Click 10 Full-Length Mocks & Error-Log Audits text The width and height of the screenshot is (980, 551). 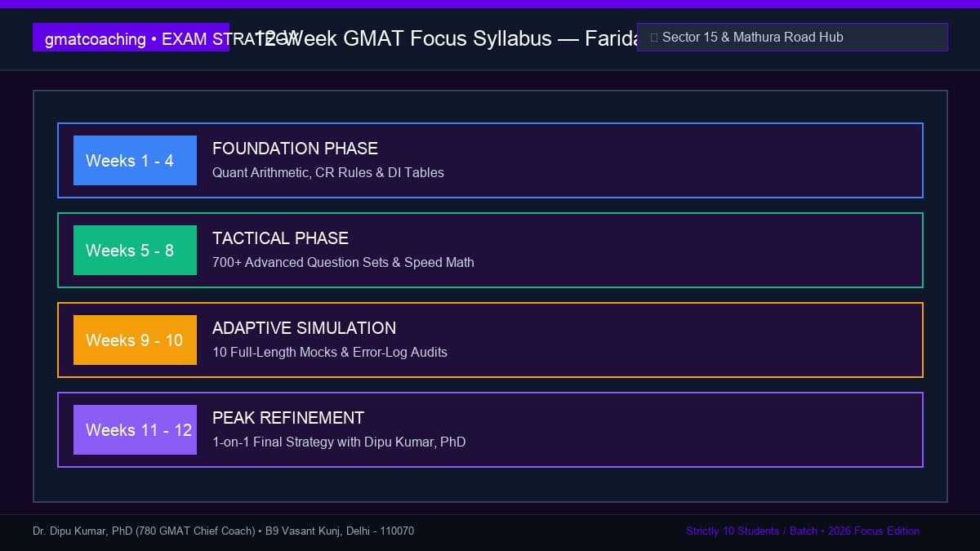330,353
